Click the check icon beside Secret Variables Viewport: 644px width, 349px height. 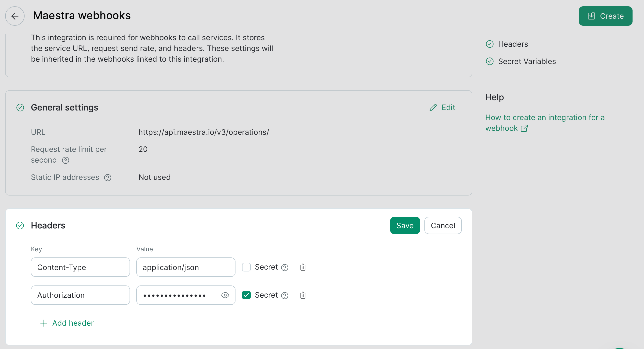[x=489, y=61]
